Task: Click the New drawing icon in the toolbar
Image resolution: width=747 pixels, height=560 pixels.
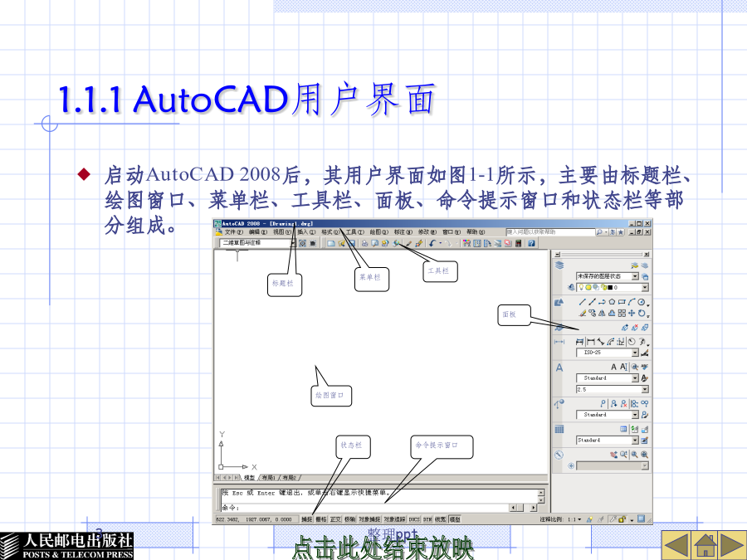Action: click(330, 243)
